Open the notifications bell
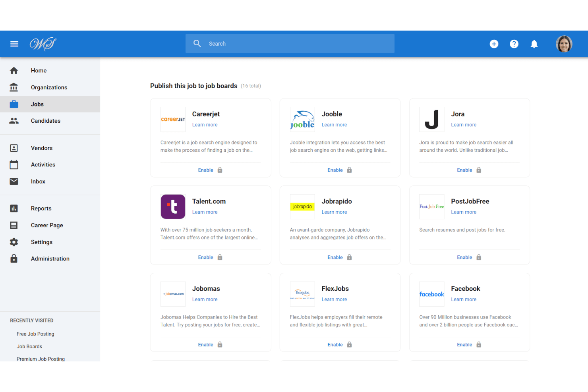This screenshot has width=588, height=392. pyautogui.click(x=534, y=44)
